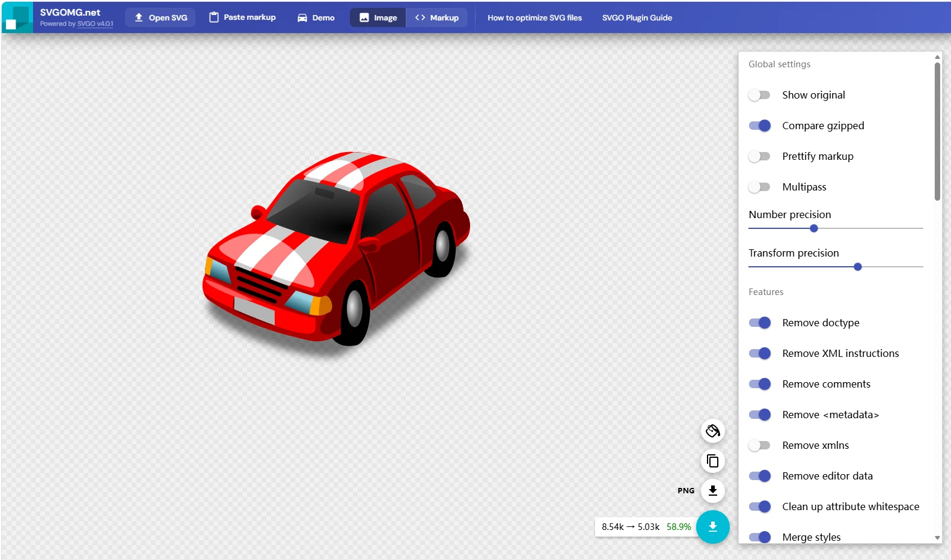Click the Global settings heading
This screenshot has width=951, height=560.
(779, 64)
